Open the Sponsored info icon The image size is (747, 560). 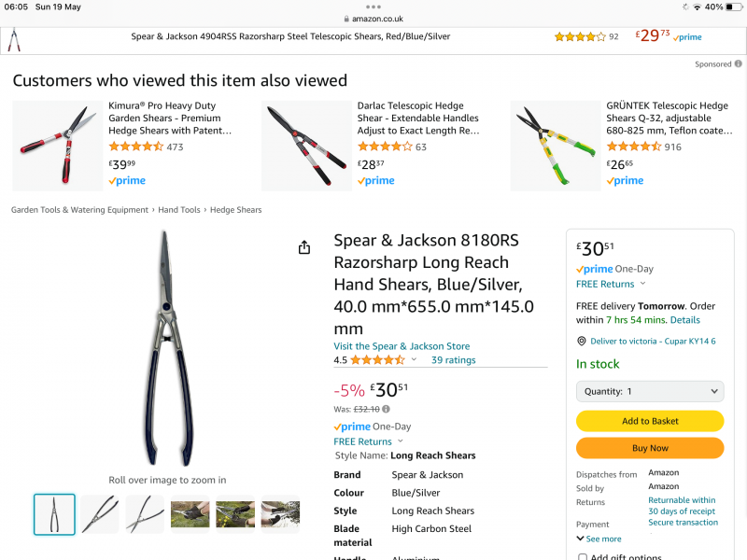(739, 64)
